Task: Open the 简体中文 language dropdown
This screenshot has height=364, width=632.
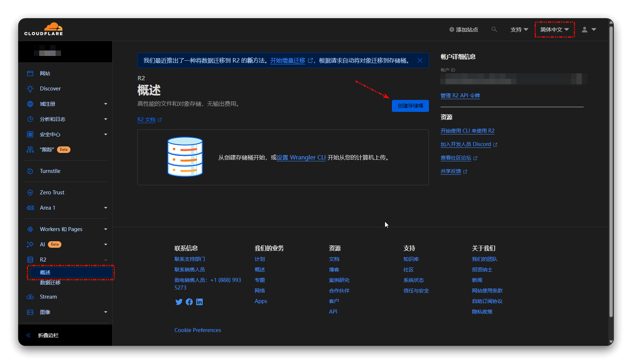Action: (x=554, y=29)
